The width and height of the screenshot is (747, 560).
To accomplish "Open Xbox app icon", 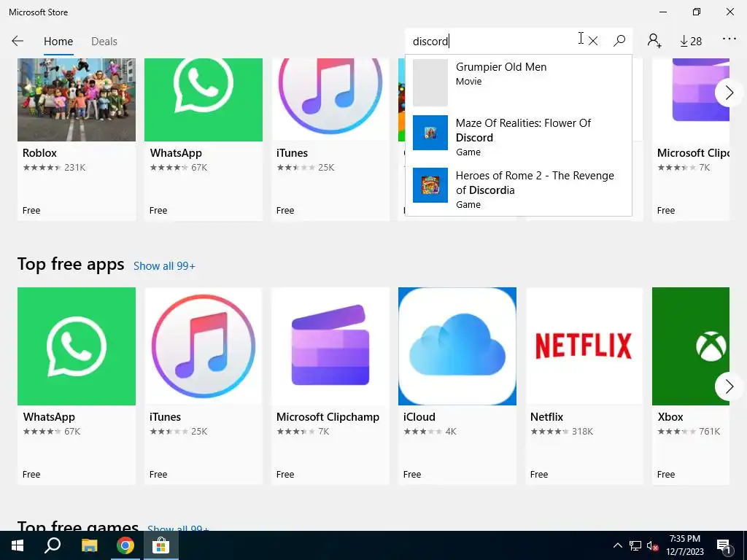I will pos(690,346).
